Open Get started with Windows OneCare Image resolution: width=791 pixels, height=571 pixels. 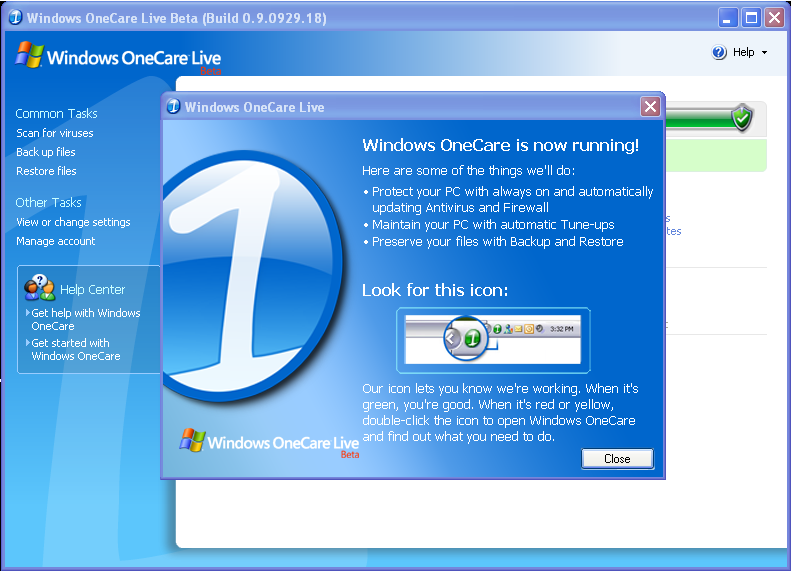(76, 349)
